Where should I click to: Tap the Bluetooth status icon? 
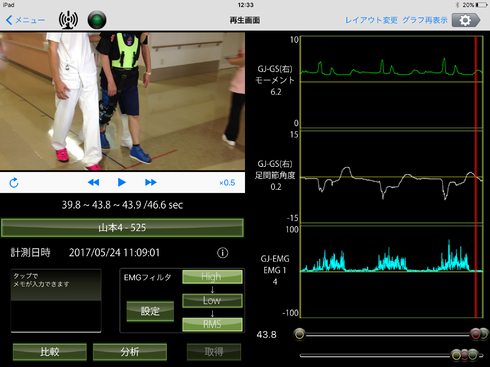[x=457, y=5]
